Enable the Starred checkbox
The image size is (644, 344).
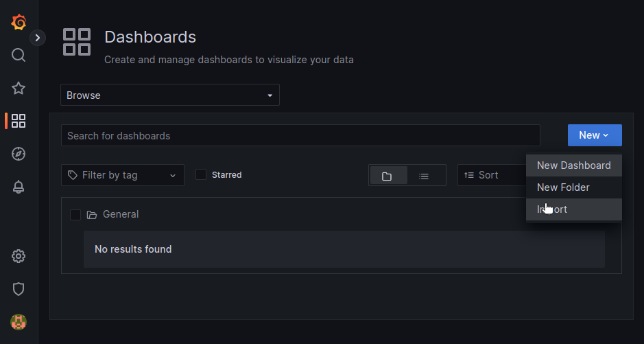[x=201, y=174]
